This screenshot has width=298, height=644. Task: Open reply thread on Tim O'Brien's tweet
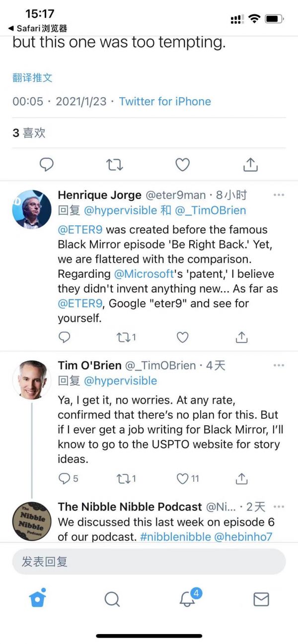tap(68, 478)
